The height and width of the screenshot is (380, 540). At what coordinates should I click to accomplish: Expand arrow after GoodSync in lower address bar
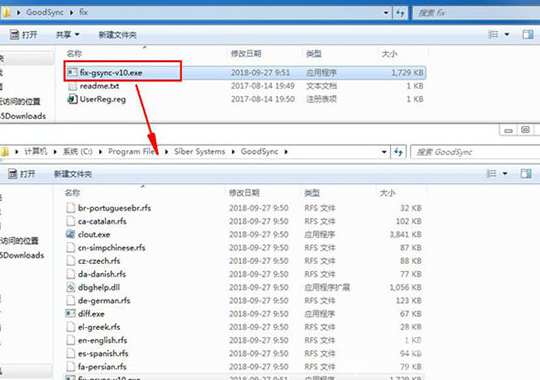click(x=286, y=152)
